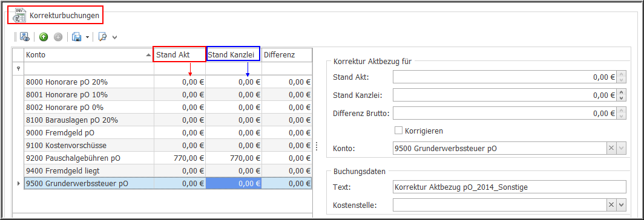This screenshot has height=220, width=644.
Task: Select row 9200 Pauschalgebühren pO
Action: 168,158
